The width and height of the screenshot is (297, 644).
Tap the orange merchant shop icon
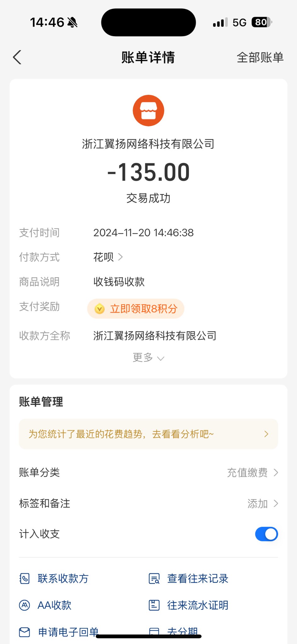pos(148,111)
